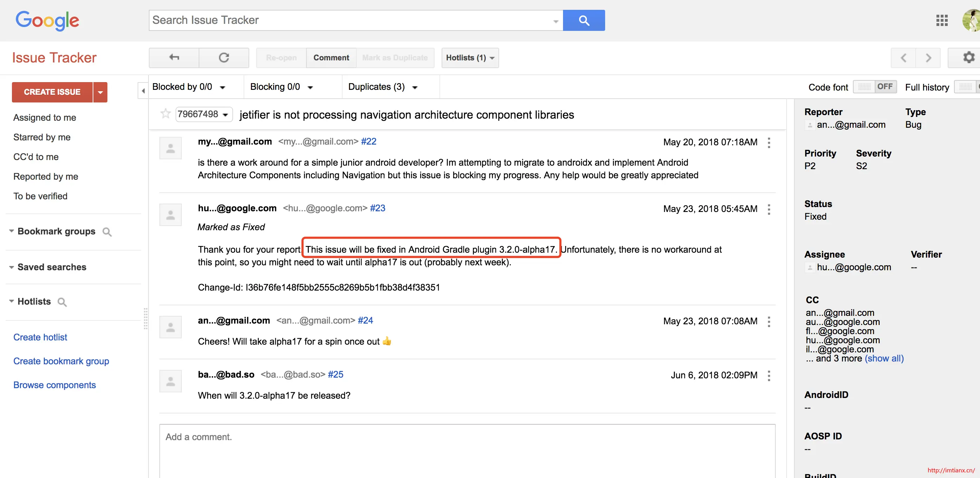Open the Hotlists (1) dropdown
This screenshot has height=478, width=980.
point(470,58)
